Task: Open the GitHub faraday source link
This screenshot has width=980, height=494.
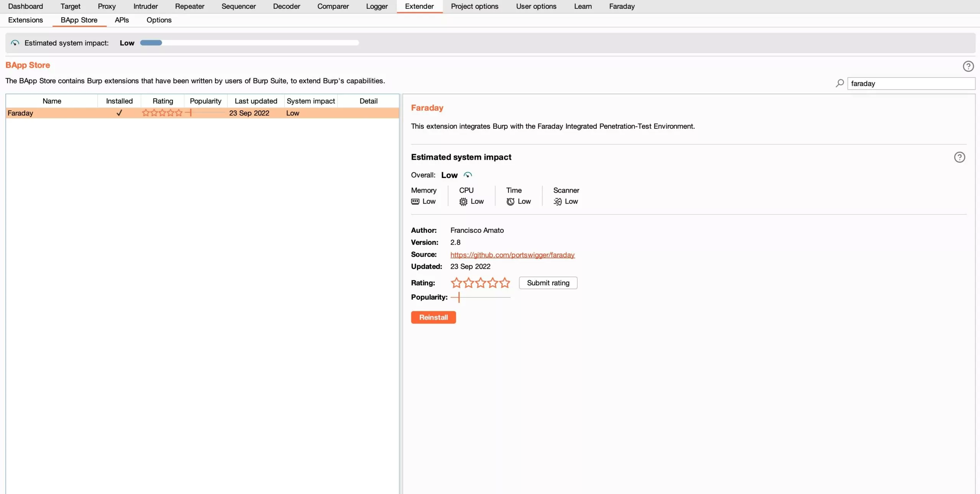Action: [512, 255]
